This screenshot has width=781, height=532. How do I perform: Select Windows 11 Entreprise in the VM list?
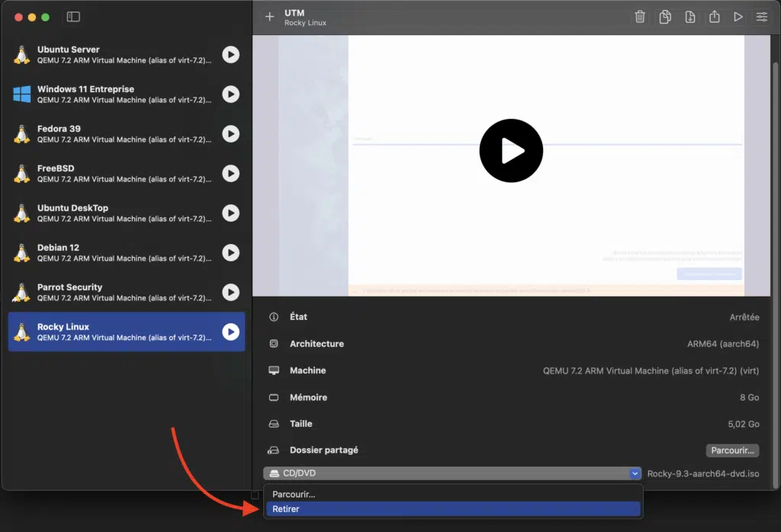[127, 94]
